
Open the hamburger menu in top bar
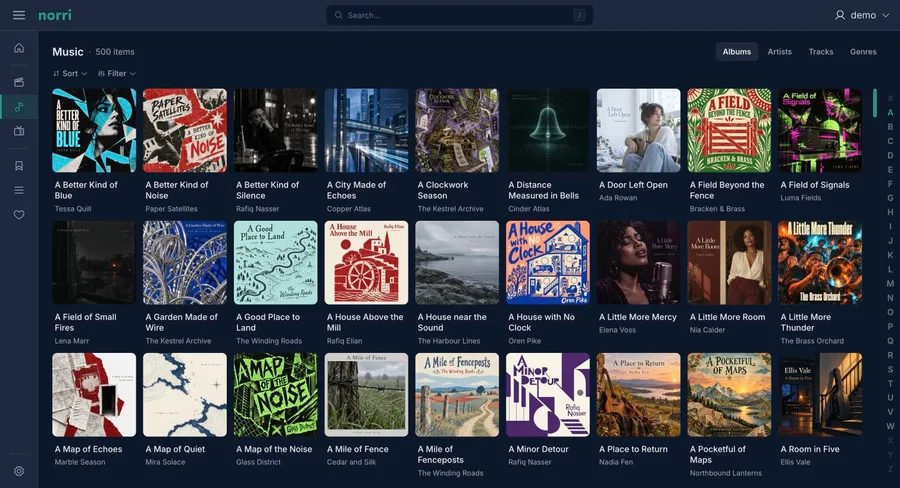click(19, 15)
